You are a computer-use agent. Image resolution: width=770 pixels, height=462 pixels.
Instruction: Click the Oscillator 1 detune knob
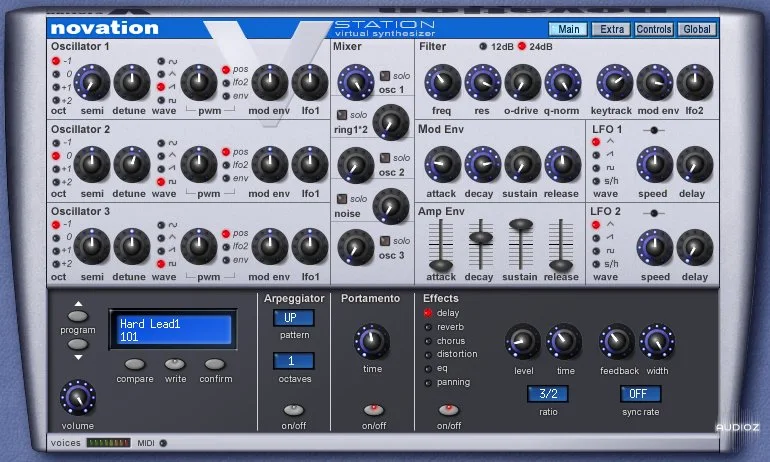click(132, 82)
